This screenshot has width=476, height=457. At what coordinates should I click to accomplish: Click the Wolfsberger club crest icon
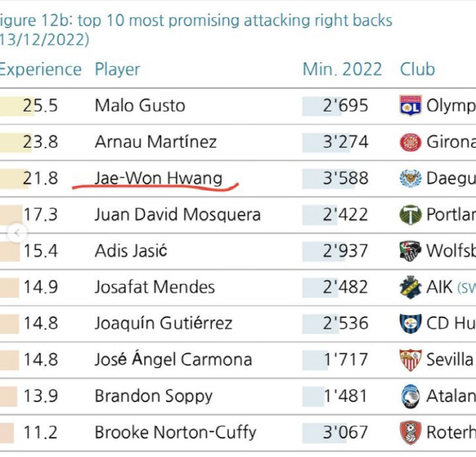[x=411, y=250]
